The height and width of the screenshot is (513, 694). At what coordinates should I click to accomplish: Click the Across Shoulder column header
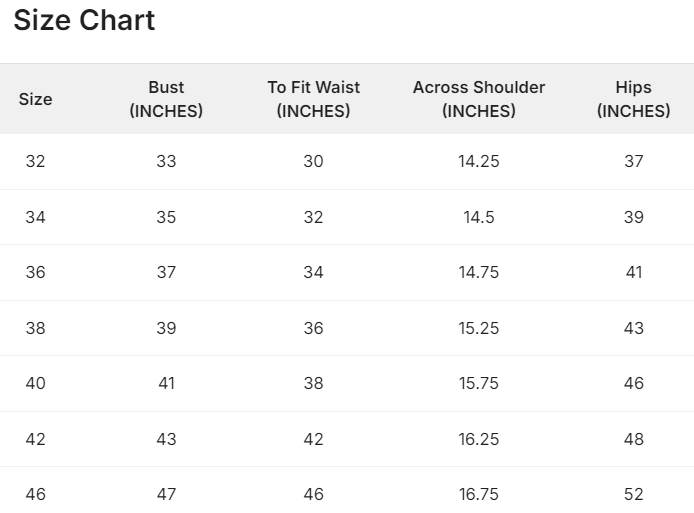[x=479, y=99]
